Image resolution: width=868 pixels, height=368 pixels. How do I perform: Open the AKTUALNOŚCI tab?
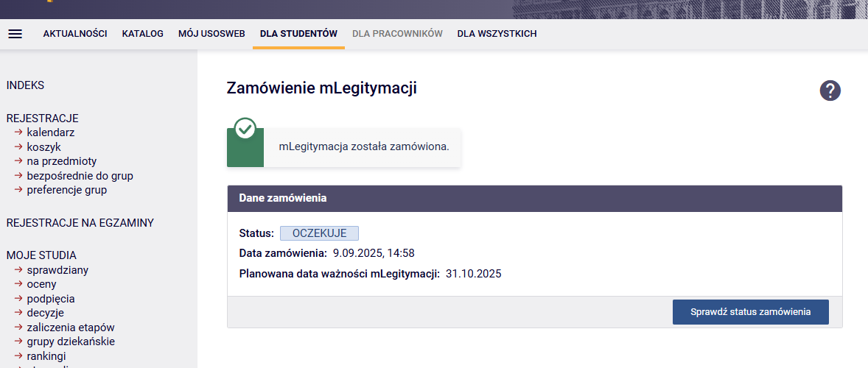[75, 34]
